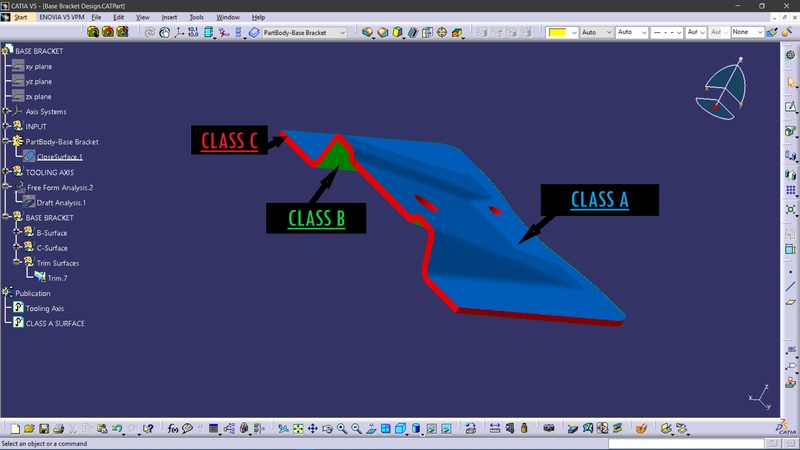Select the Pan tool
800x450 pixels.
(312, 429)
